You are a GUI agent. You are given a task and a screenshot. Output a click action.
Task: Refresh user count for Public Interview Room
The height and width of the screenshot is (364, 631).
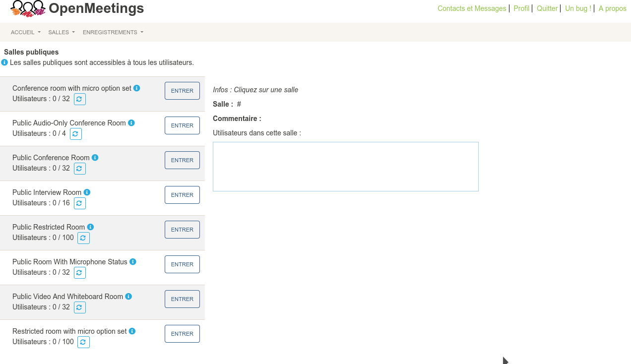80,203
